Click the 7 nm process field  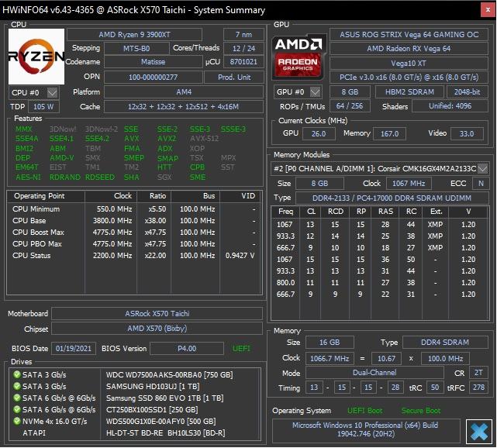click(243, 35)
